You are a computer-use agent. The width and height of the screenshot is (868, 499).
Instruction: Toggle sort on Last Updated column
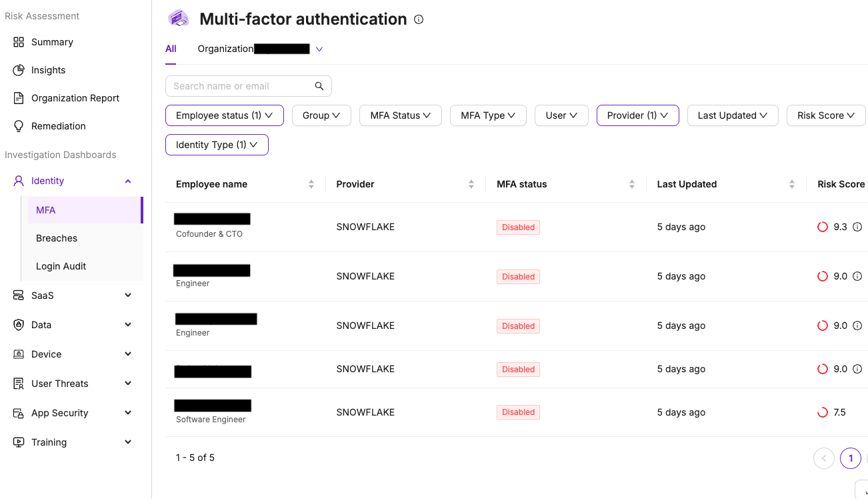(792, 184)
